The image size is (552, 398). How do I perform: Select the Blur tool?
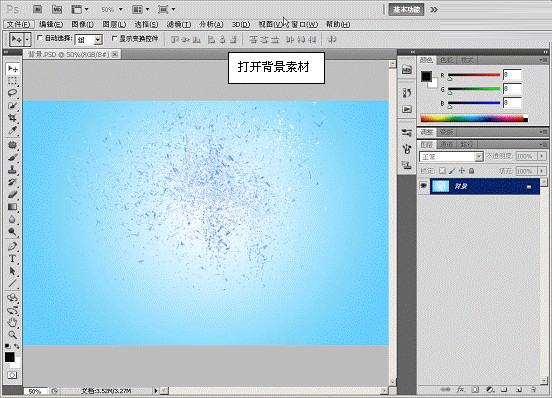click(12, 219)
